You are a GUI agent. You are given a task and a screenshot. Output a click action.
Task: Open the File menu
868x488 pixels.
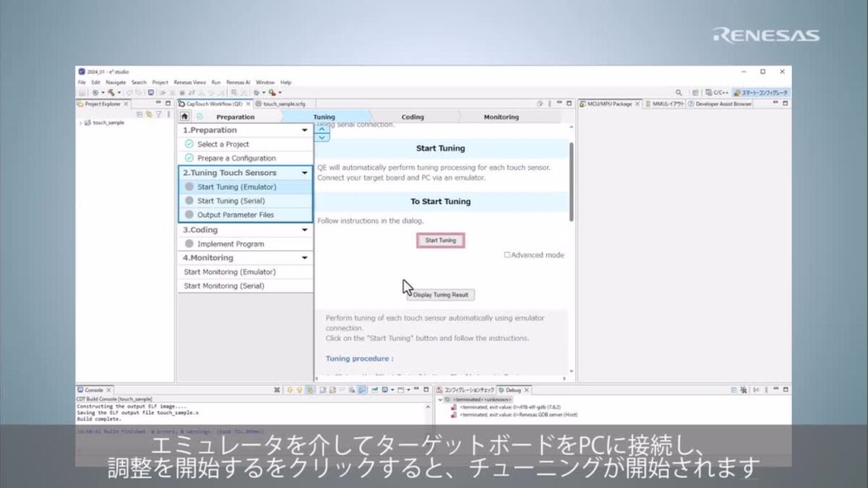coord(82,82)
